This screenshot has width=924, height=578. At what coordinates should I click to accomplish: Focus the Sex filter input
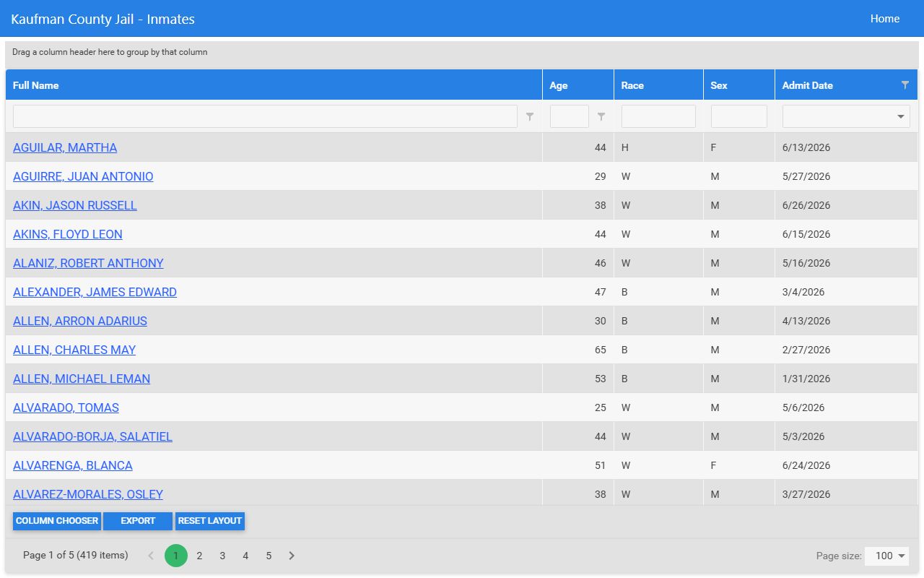pos(739,116)
